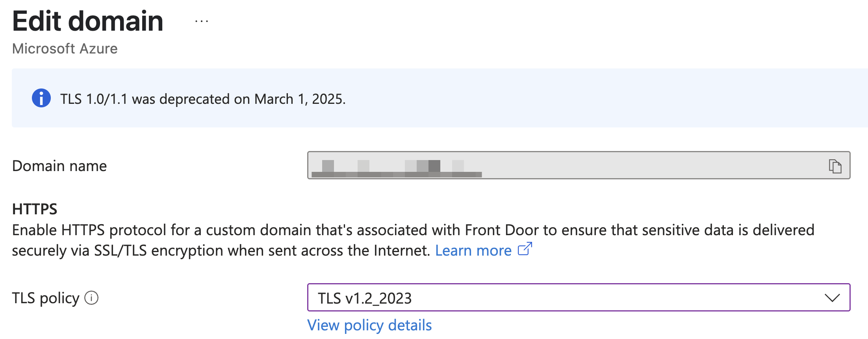Screen dimensions: 868x339
Task: Click the HTTPS description paragraph
Action: click(413, 240)
